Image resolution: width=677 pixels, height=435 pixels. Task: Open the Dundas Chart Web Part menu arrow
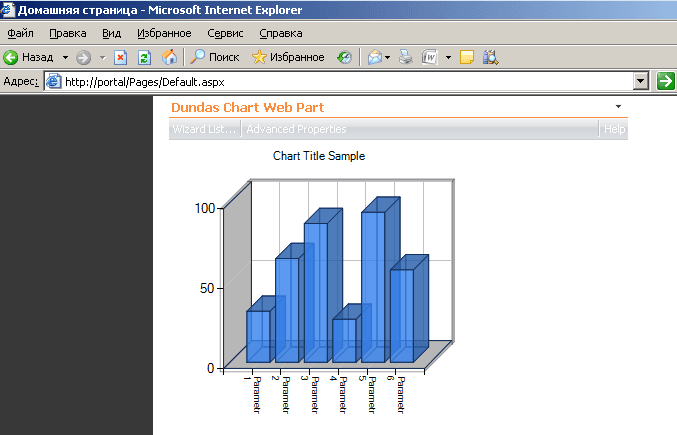[618, 106]
